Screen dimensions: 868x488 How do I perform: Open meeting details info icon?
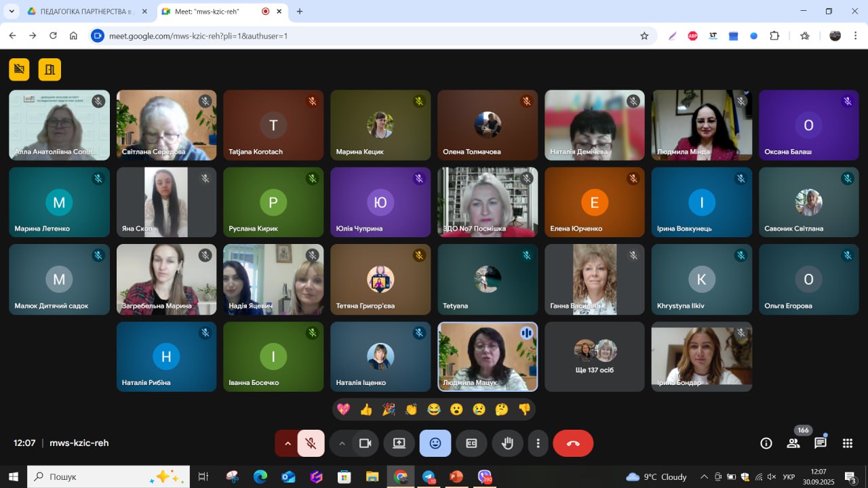point(766,443)
